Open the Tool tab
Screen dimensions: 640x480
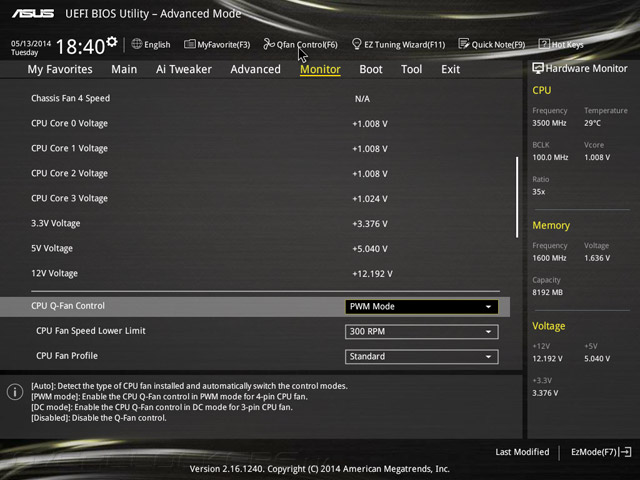click(x=411, y=69)
